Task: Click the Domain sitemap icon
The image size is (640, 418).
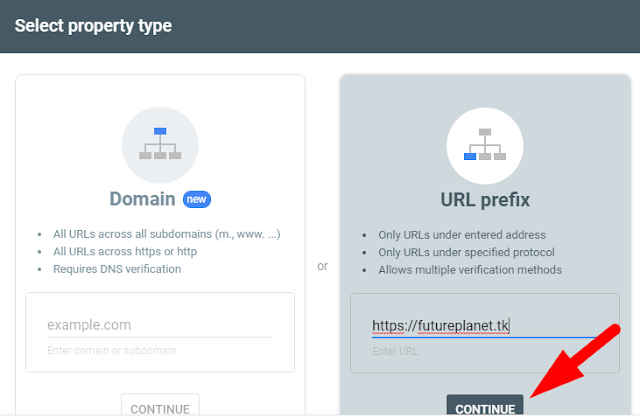Action: [160, 145]
